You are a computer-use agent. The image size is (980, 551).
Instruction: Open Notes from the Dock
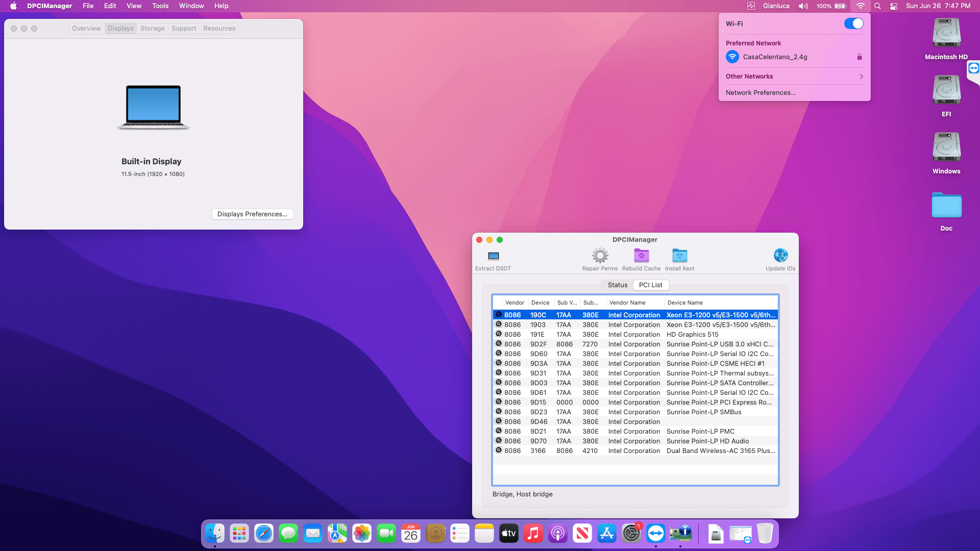[x=484, y=534]
